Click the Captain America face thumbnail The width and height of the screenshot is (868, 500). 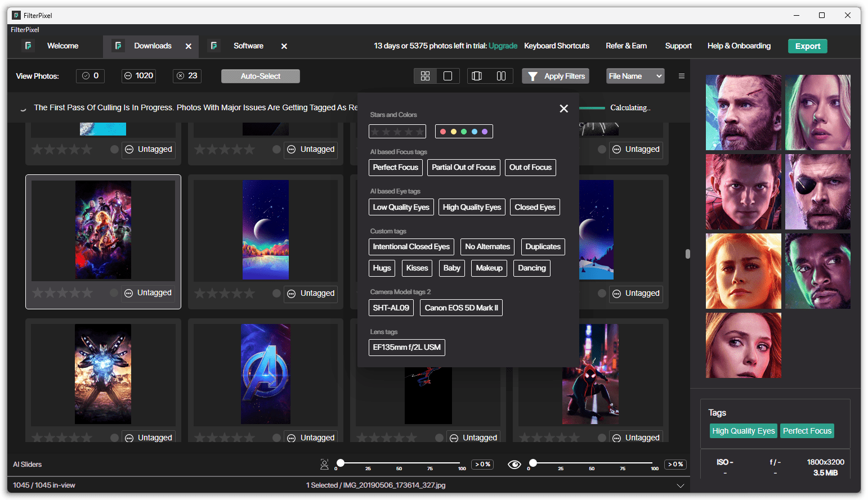743,112
